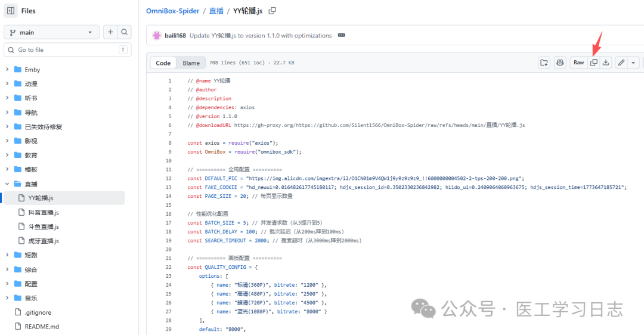The image size is (644, 335).
Task: Download raw file icon
Action: (x=606, y=63)
